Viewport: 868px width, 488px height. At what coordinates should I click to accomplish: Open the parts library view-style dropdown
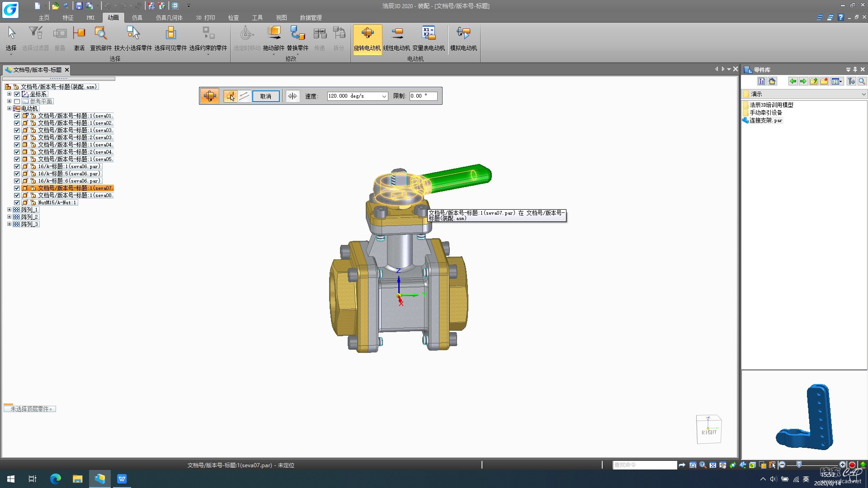click(x=837, y=81)
